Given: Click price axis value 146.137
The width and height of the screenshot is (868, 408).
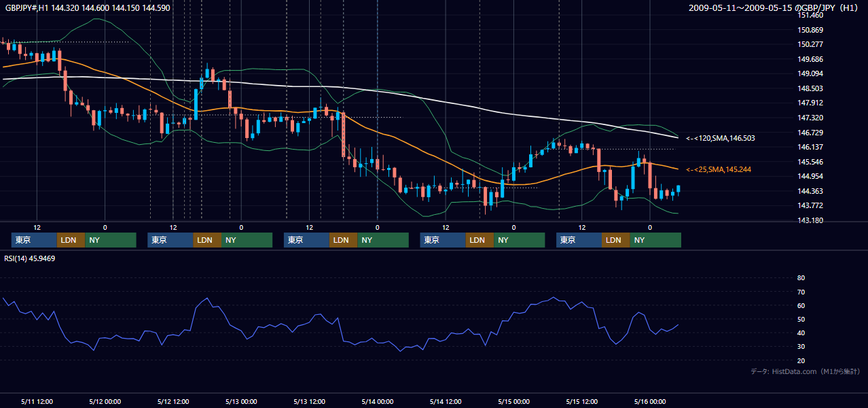Looking at the screenshot, I should pos(810,147).
